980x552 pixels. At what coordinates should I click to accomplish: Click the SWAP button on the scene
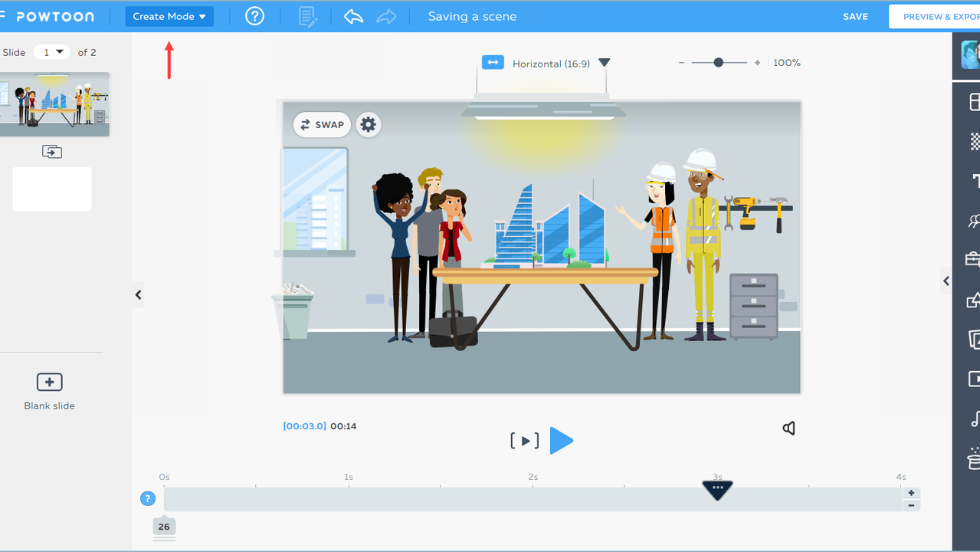point(322,124)
